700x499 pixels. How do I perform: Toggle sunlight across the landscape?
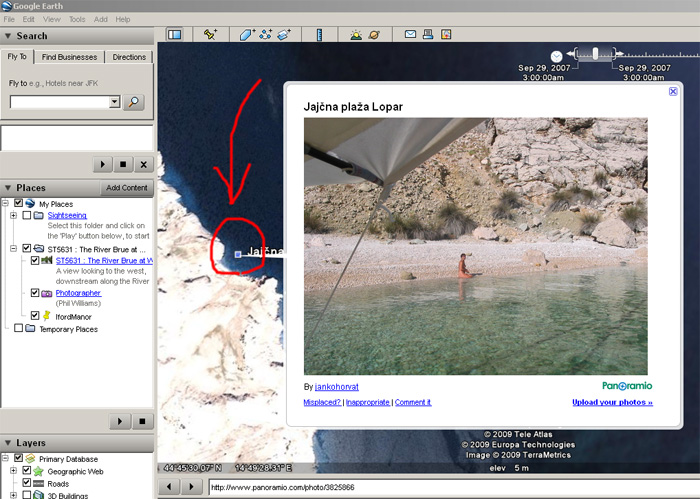point(356,34)
